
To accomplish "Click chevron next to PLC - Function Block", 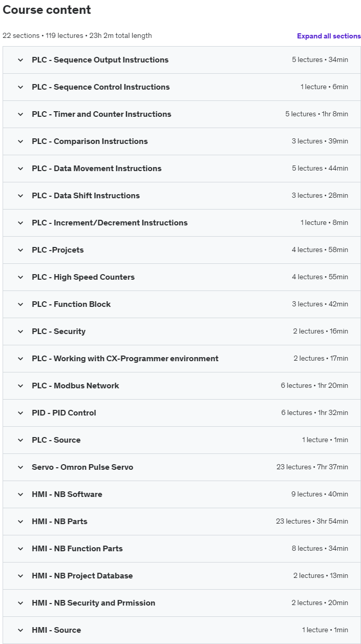I will [x=20, y=304].
